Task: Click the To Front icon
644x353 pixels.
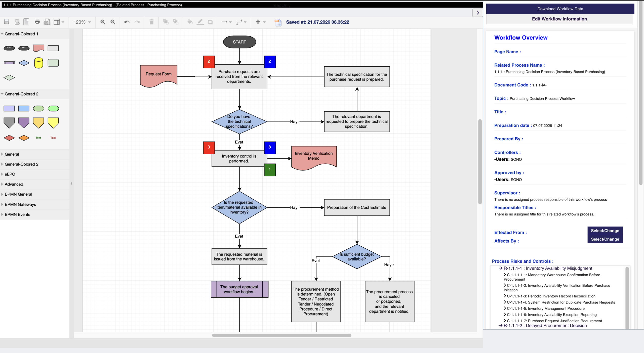Action: pos(166,22)
